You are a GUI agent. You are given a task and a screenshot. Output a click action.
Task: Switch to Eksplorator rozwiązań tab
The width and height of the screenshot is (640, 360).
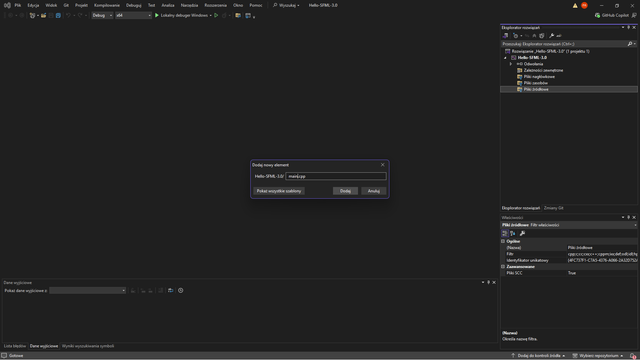521,208
